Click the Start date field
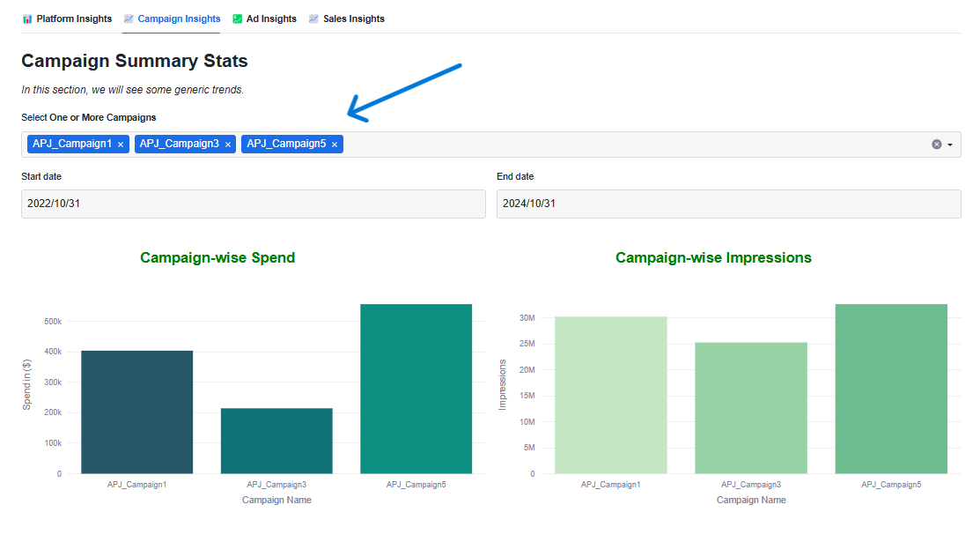 pos(253,204)
